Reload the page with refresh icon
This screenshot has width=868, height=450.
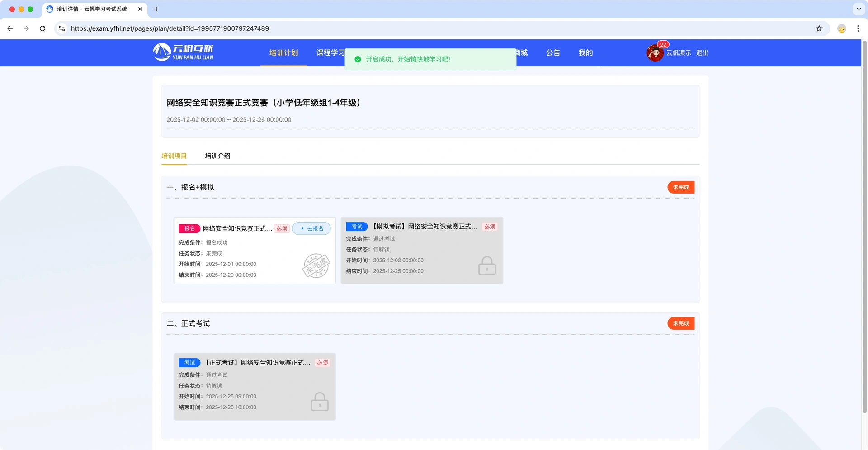[42, 28]
